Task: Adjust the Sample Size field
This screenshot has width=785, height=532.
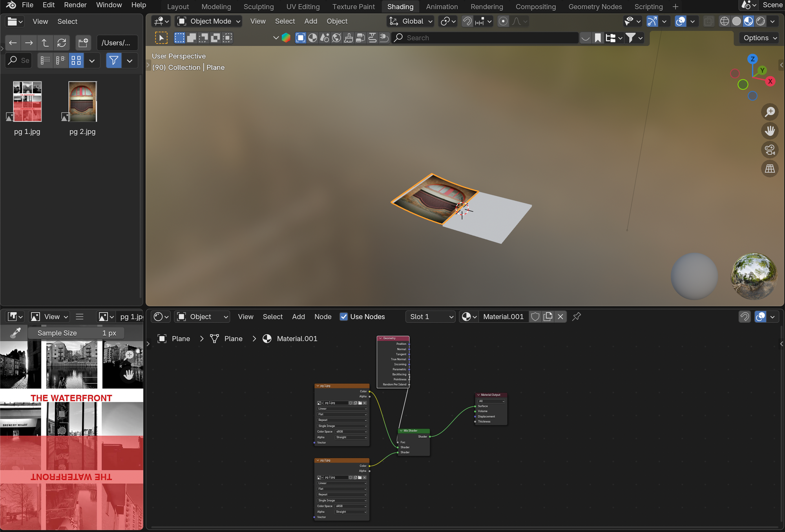Action: (77, 333)
